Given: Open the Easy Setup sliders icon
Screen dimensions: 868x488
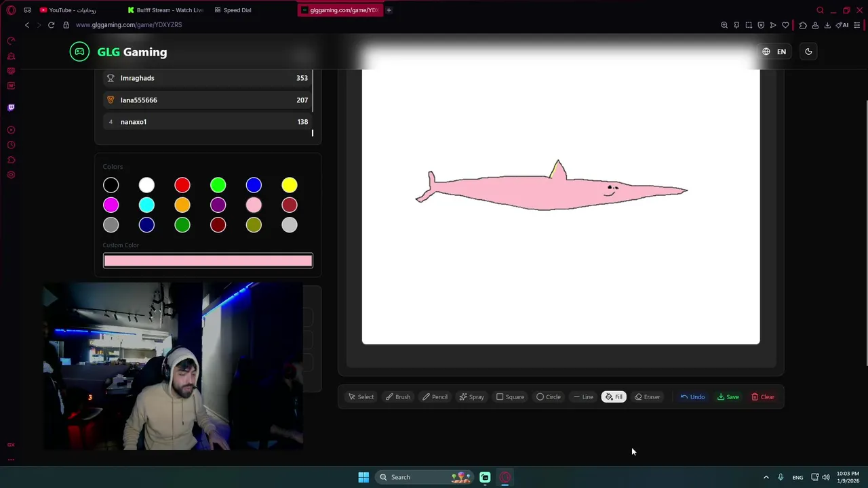Looking at the screenshot, I should (858, 25).
